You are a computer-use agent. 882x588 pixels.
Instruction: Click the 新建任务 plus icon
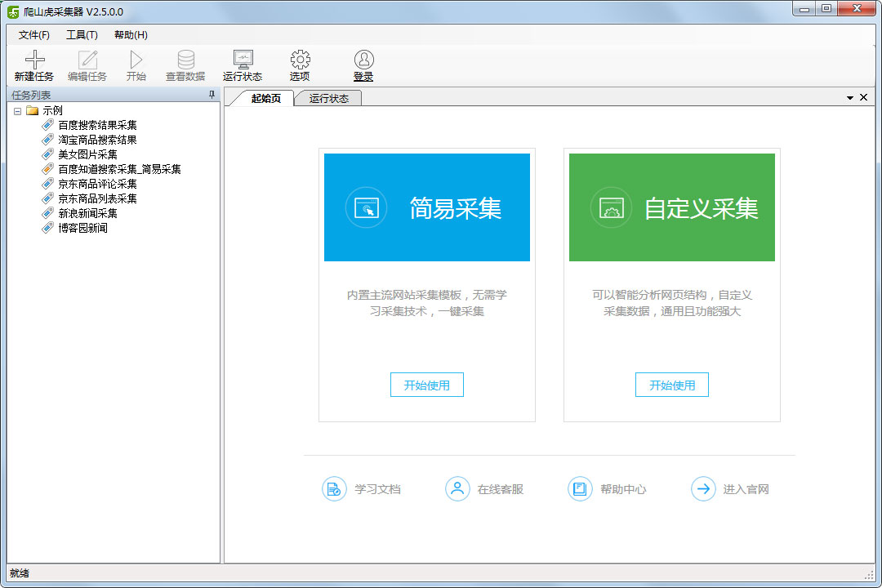[34, 60]
